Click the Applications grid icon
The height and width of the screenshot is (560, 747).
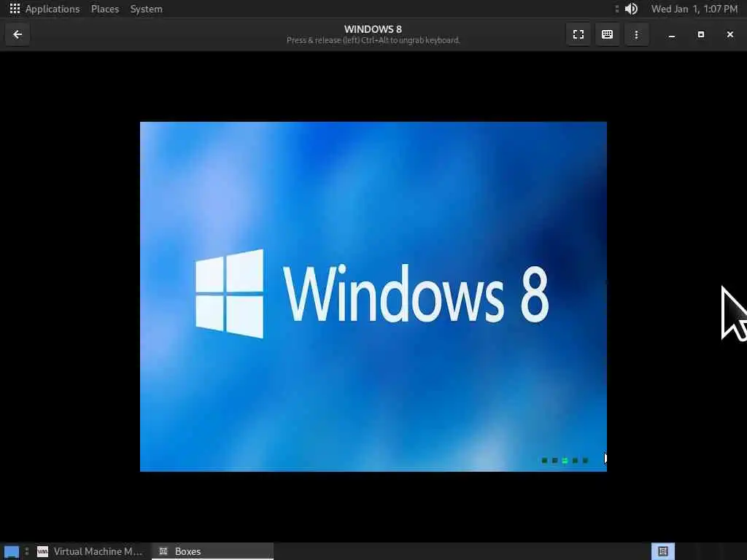tap(15, 9)
